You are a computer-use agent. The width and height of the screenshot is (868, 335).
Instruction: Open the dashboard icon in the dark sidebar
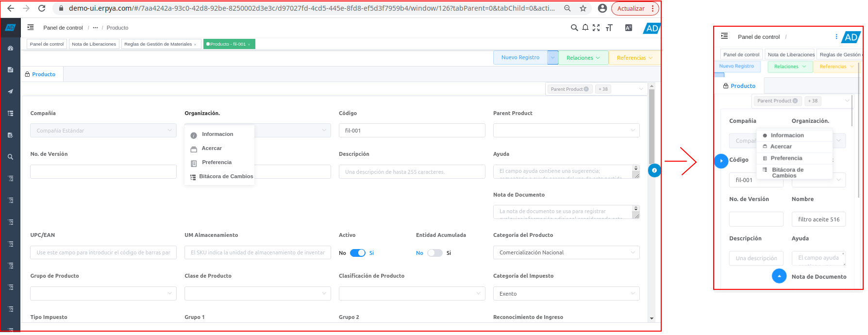[x=10, y=49]
